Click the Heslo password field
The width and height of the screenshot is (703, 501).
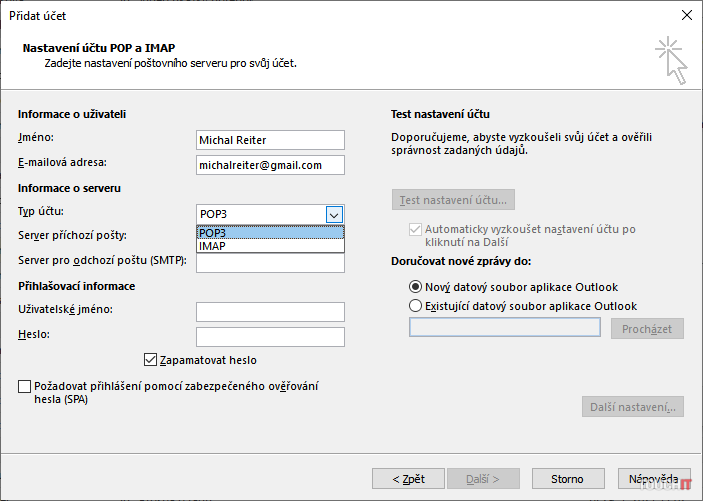(x=270, y=337)
